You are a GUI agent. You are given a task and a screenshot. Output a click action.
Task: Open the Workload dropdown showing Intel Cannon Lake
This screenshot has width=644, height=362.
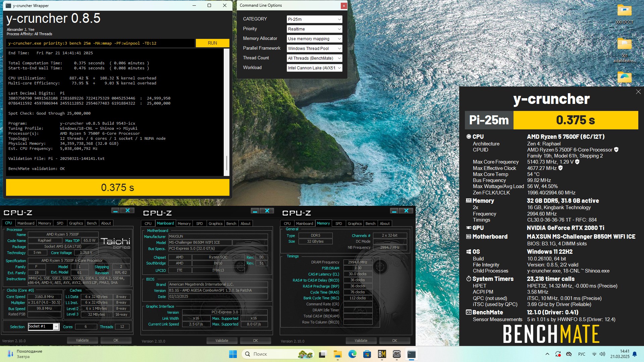(x=314, y=68)
